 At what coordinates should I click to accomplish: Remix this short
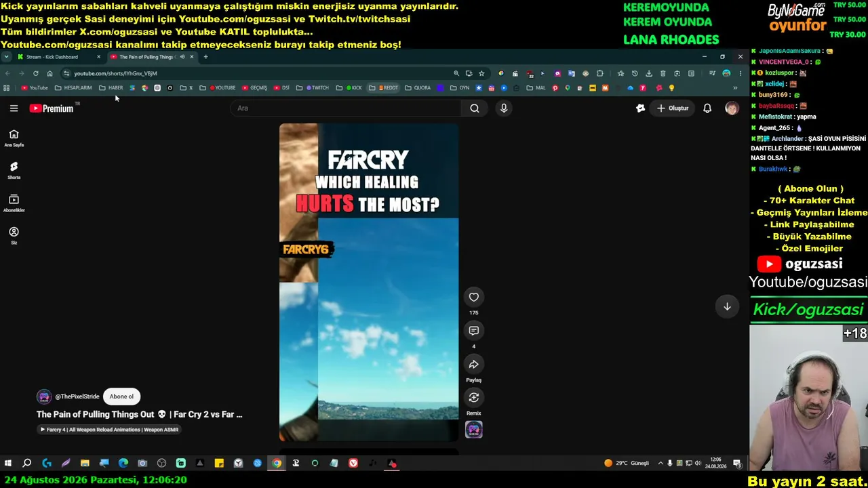tap(474, 398)
